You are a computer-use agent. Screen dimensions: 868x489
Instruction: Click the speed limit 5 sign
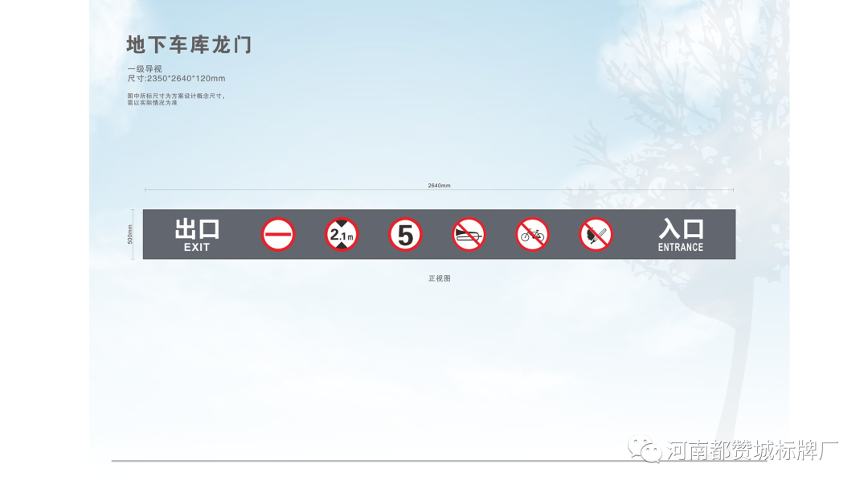(x=405, y=235)
